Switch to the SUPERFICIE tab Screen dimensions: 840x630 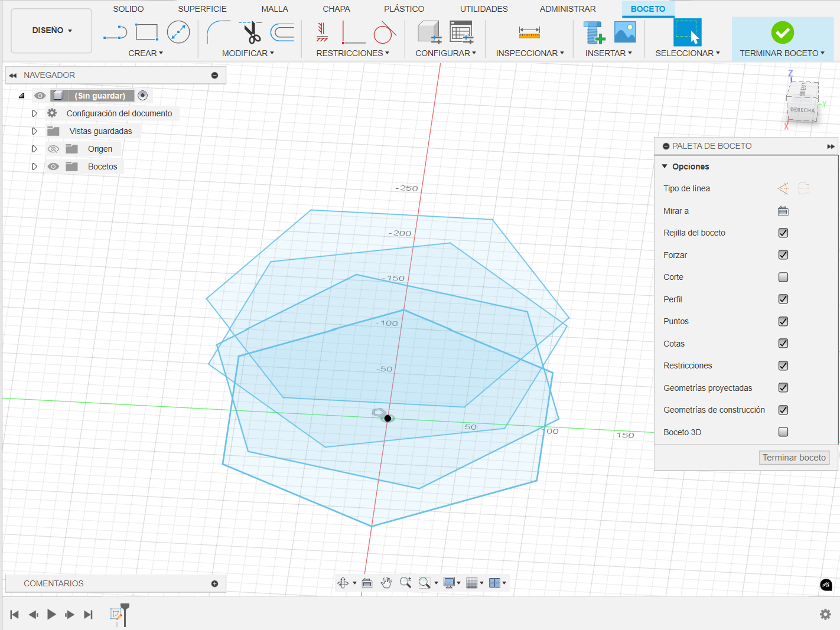202,9
